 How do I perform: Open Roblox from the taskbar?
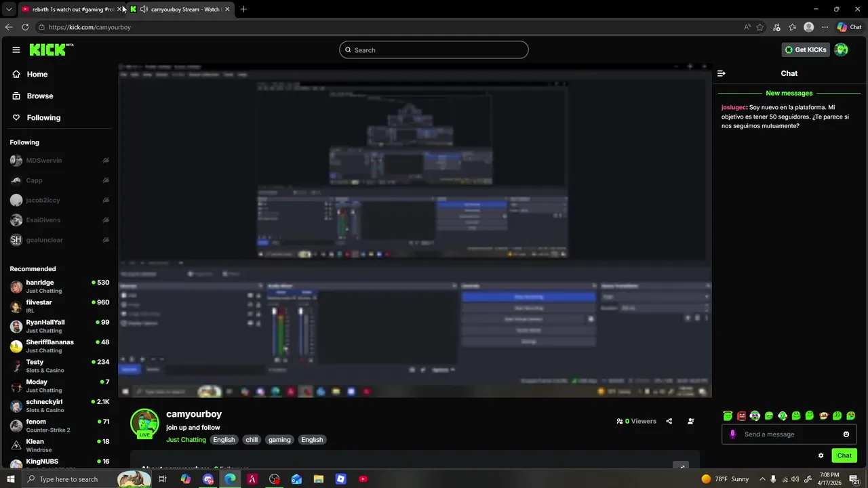coord(340,479)
